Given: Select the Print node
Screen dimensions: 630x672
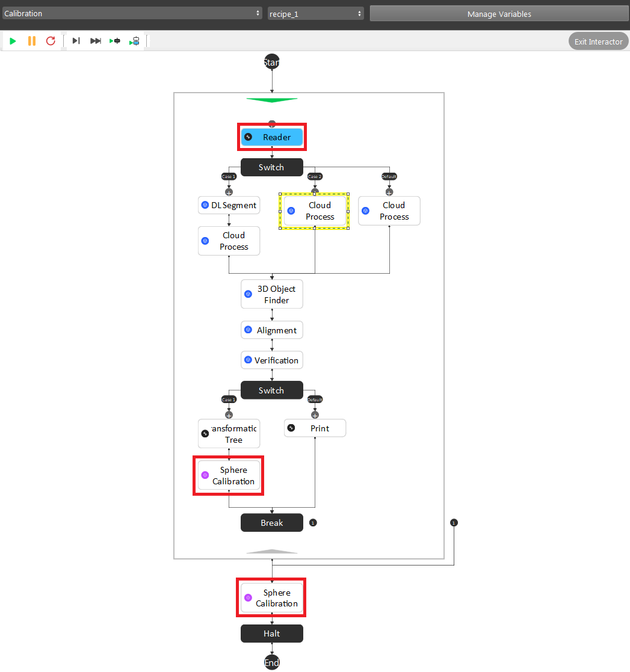Looking at the screenshot, I should [x=315, y=428].
